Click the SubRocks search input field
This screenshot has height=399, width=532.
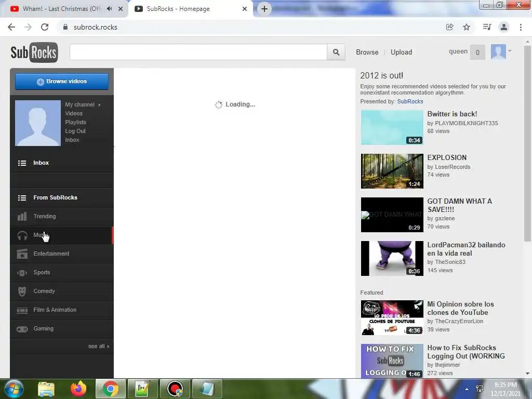[198, 52]
